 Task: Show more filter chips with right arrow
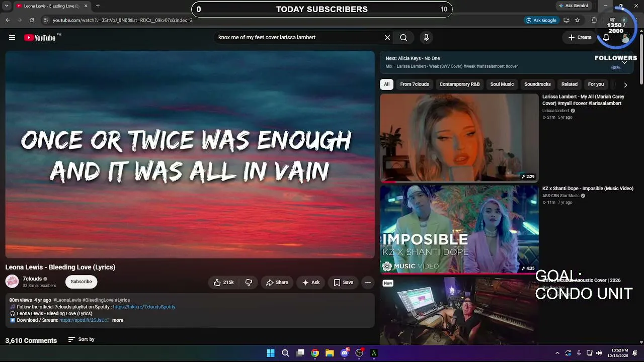[625, 85]
